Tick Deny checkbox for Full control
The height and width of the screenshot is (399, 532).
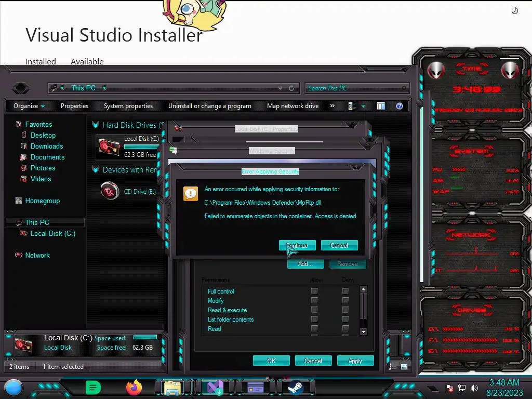tap(345, 291)
